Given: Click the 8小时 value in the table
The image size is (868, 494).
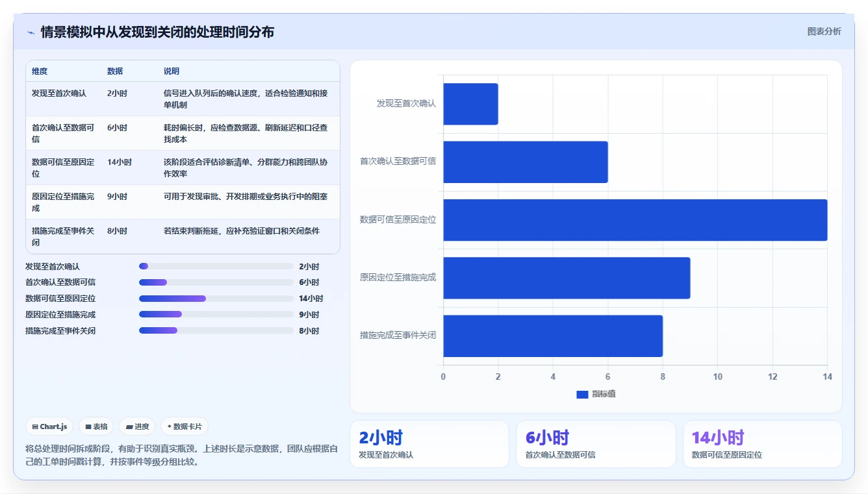Looking at the screenshot, I should click(x=118, y=231).
